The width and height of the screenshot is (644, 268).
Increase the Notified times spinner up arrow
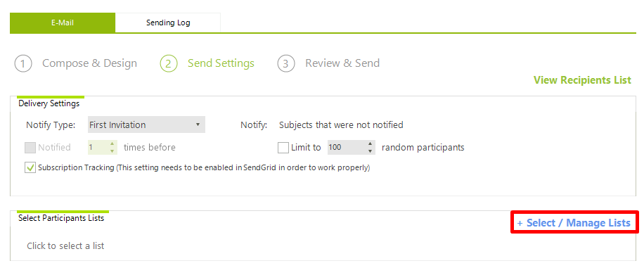(x=112, y=144)
